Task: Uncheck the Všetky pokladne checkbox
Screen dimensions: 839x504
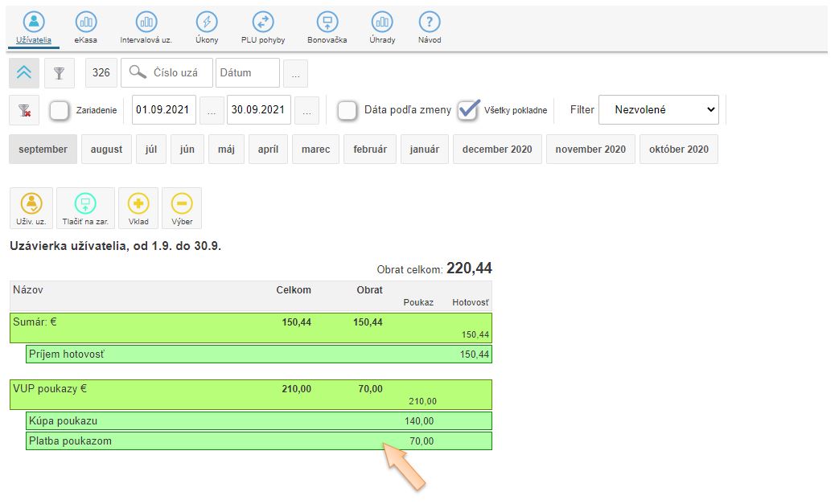Action: tap(468, 110)
